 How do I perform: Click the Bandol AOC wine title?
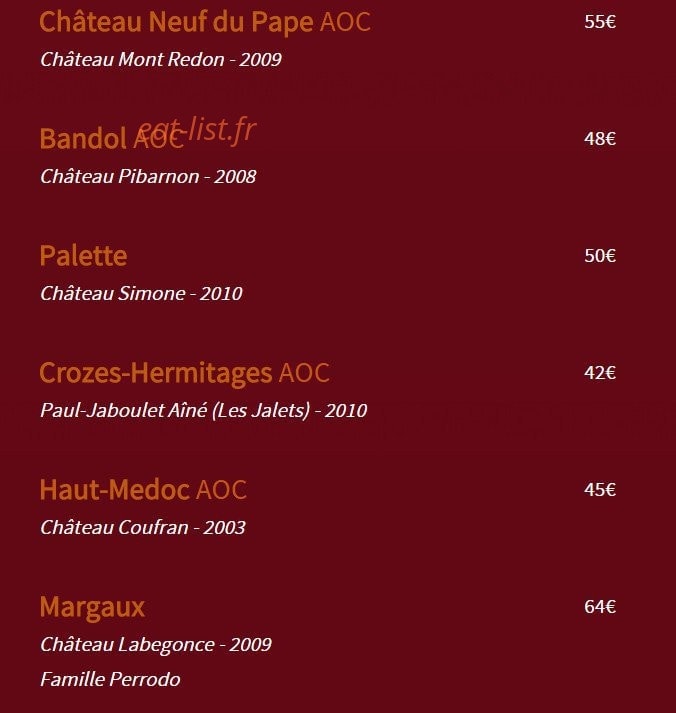pyautogui.click(x=112, y=139)
